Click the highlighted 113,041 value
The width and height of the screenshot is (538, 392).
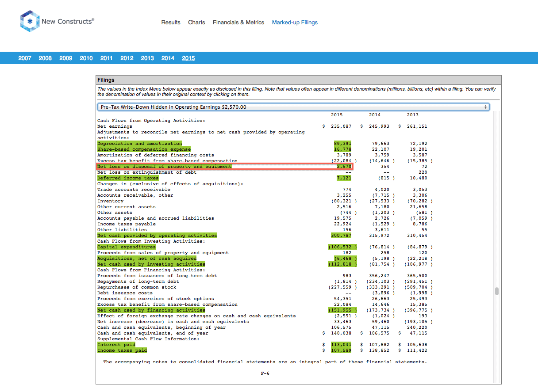click(342, 345)
